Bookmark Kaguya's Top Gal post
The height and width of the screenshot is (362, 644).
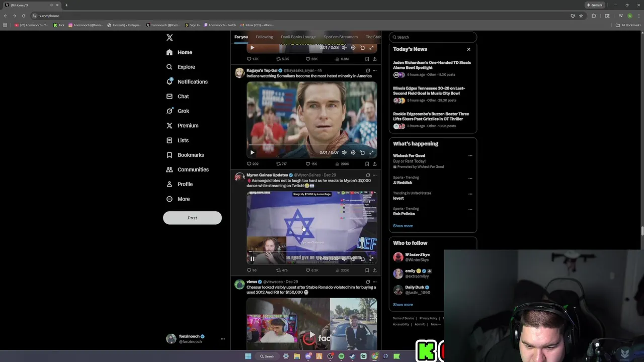coord(367,164)
